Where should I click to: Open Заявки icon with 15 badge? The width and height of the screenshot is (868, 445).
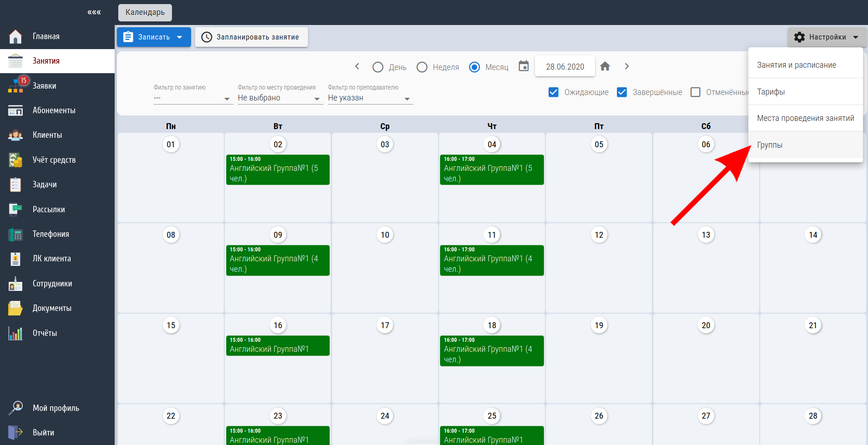(16, 85)
